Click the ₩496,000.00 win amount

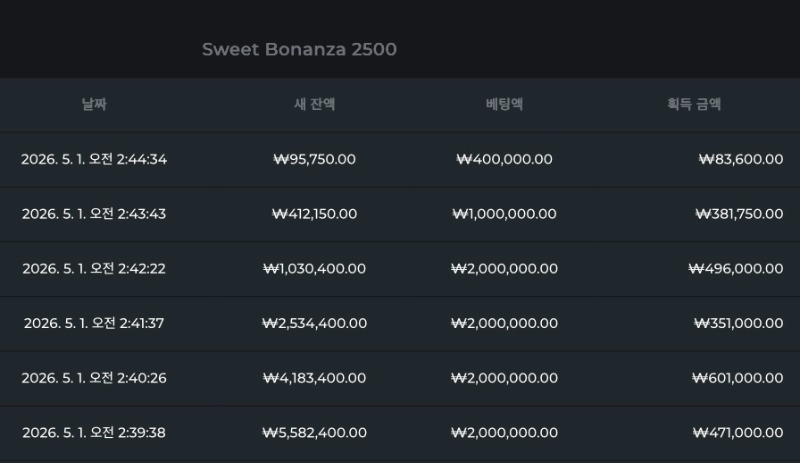pyautogui.click(x=735, y=269)
